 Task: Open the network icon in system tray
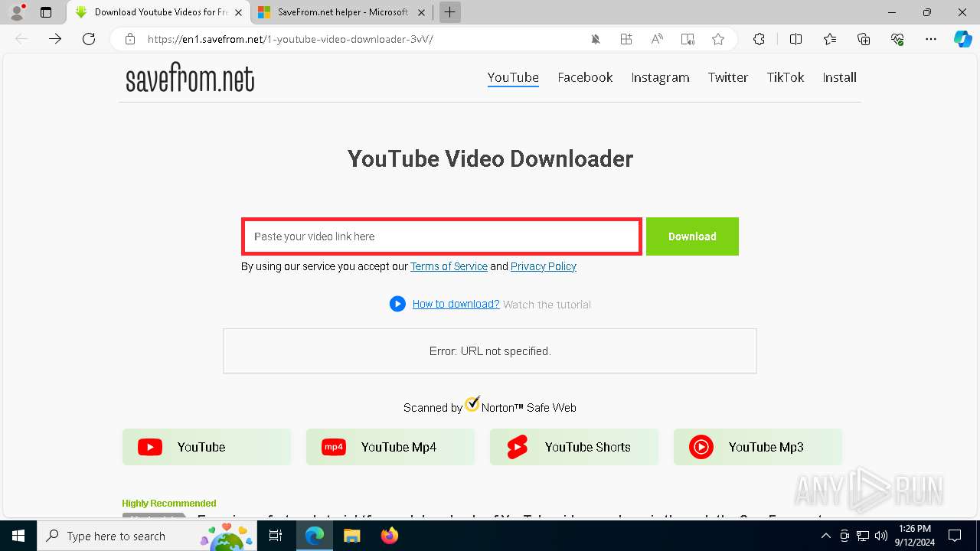863,536
